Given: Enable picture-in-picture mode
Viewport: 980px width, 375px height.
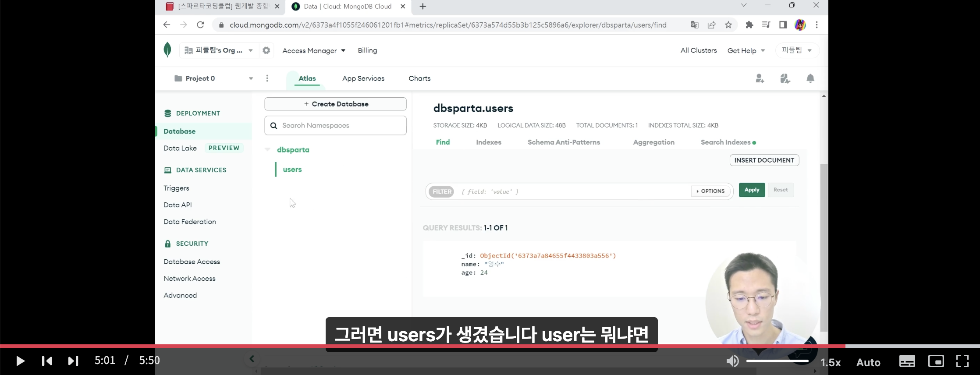Looking at the screenshot, I should pyautogui.click(x=936, y=361).
